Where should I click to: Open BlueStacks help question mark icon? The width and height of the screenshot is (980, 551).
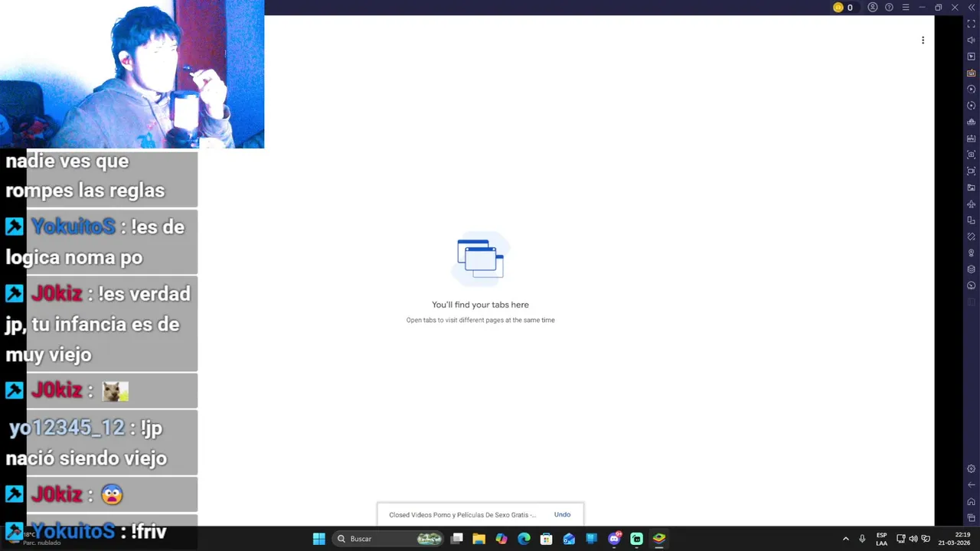tap(889, 7)
